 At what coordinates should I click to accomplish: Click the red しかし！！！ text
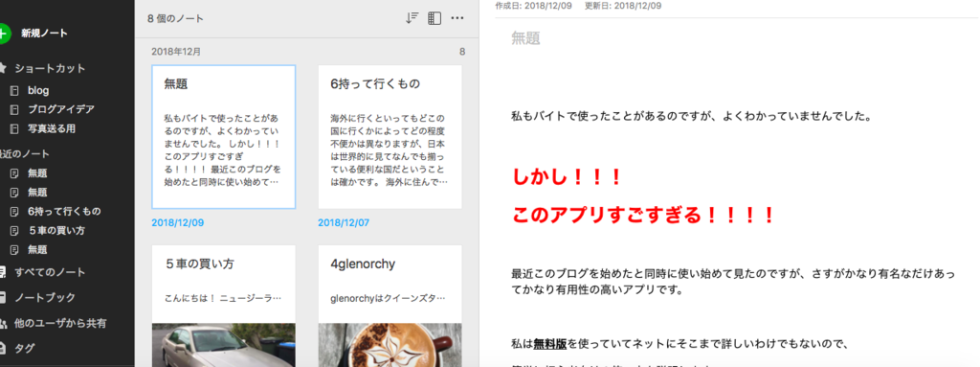[x=567, y=178]
